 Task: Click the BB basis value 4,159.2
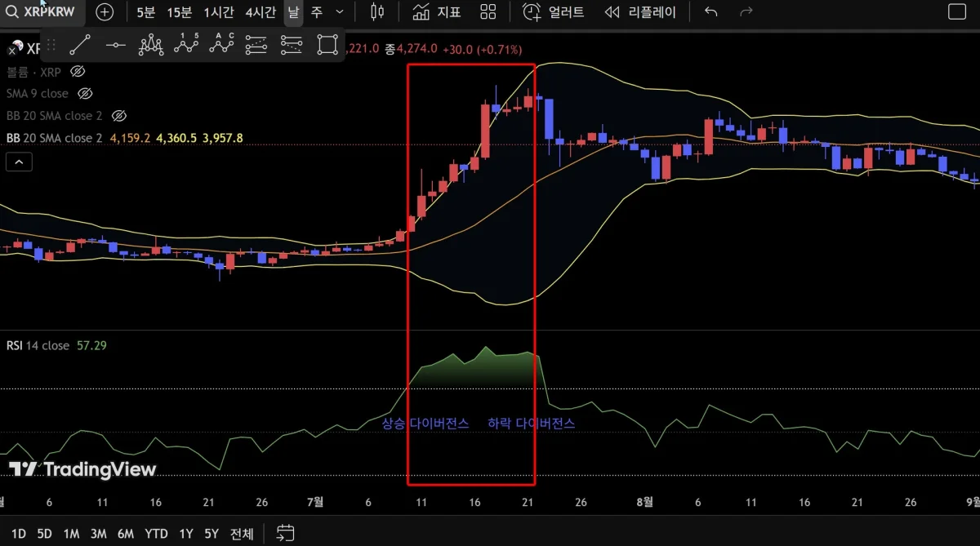click(130, 138)
